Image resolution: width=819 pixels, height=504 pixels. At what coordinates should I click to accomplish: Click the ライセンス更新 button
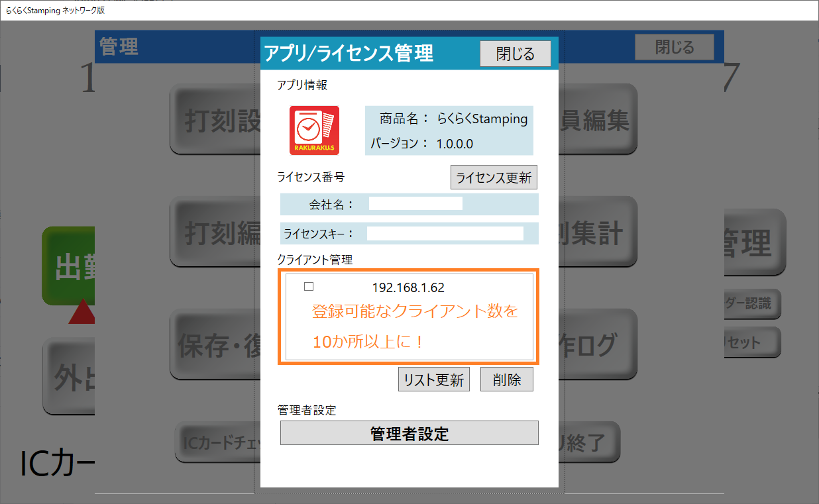tap(494, 177)
